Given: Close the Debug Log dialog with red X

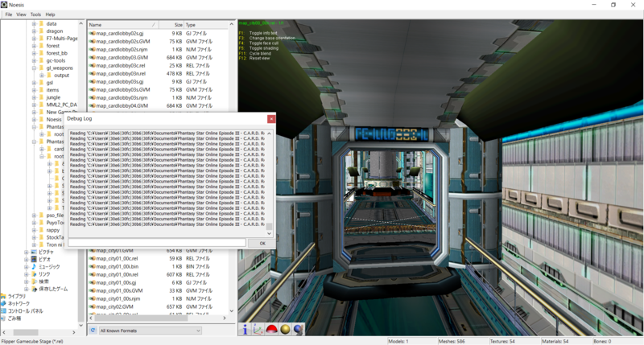Looking at the screenshot, I should pyautogui.click(x=271, y=118).
